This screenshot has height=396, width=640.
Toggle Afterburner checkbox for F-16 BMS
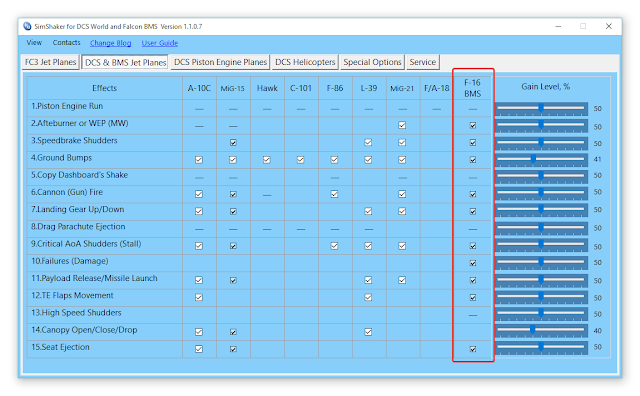pos(473,125)
